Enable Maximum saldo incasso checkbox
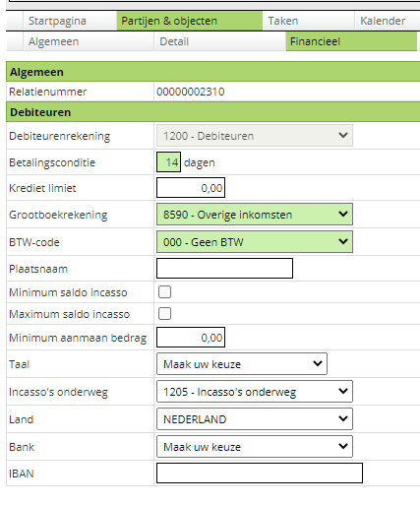420x505 pixels. point(164,313)
